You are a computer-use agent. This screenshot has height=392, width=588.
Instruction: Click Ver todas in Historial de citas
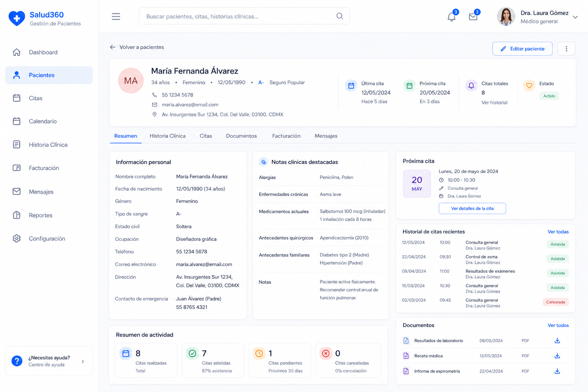pos(558,232)
